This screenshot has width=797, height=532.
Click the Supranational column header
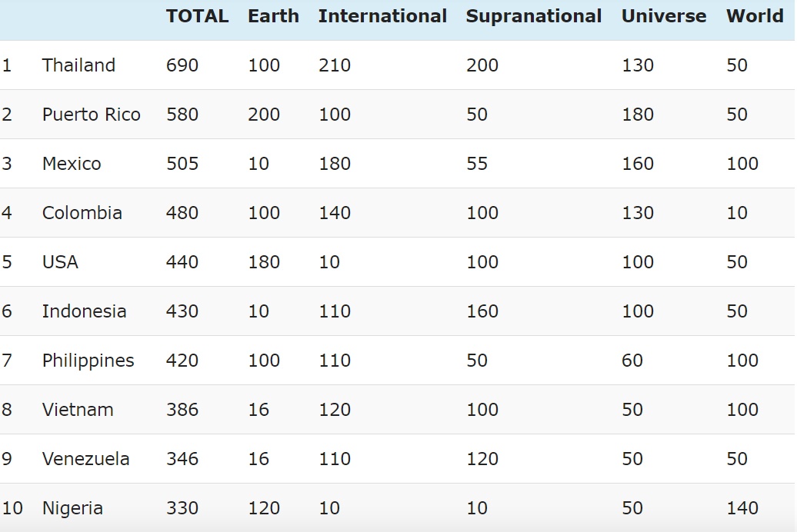coord(533,16)
